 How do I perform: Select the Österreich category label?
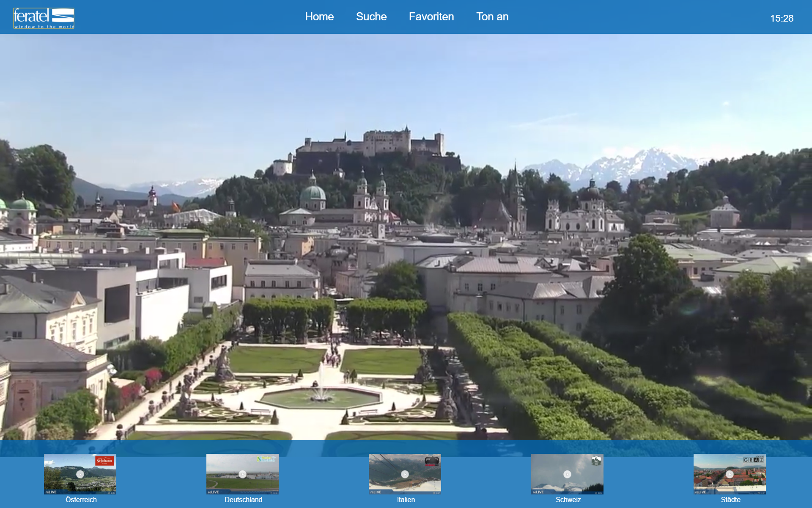80,500
